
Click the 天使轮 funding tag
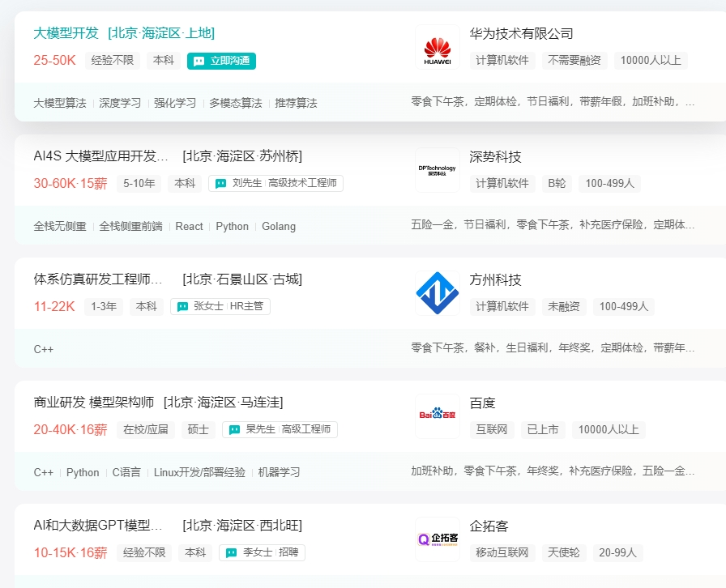pos(563,553)
